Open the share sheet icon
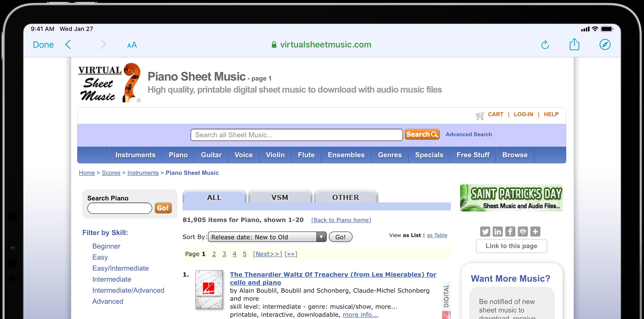This screenshot has width=644, height=319. coord(574,44)
